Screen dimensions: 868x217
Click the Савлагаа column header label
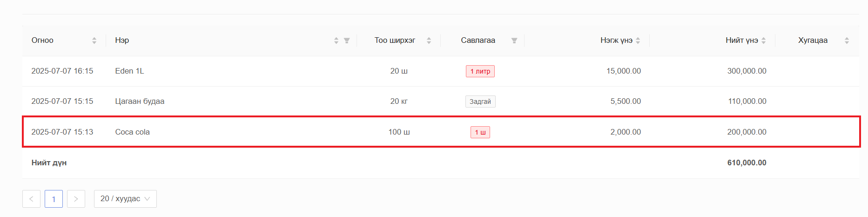[x=478, y=41]
